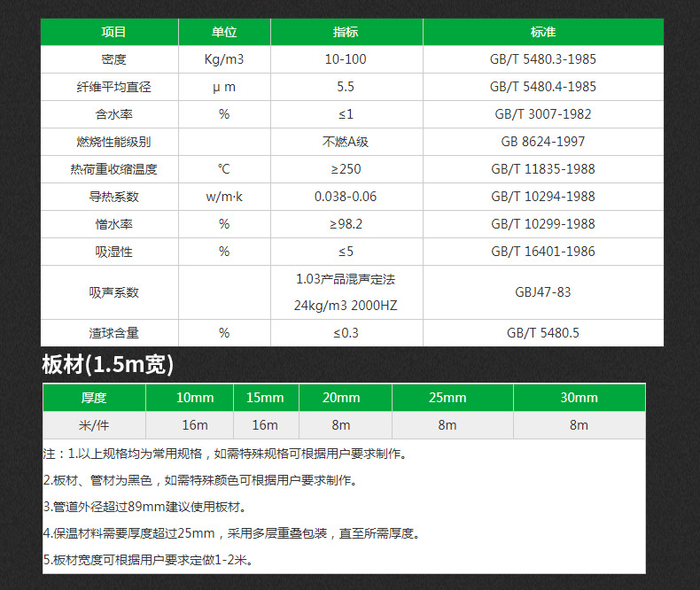
Task: Select the 标准 header cell
Action: pos(542,32)
